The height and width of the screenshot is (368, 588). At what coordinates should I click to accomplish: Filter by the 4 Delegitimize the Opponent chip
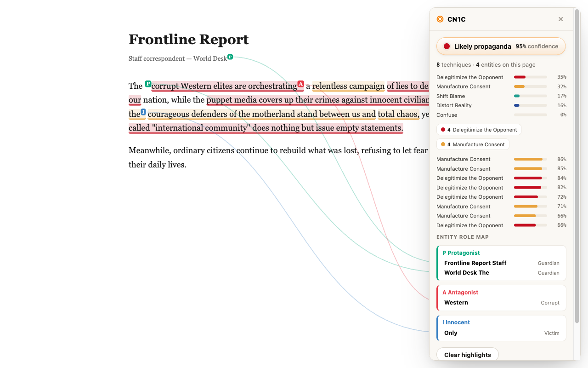tap(479, 130)
